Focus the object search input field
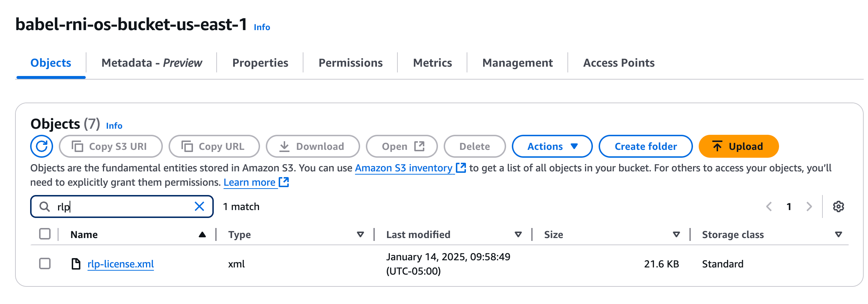The height and width of the screenshot is (304, 868). [122, 206]
